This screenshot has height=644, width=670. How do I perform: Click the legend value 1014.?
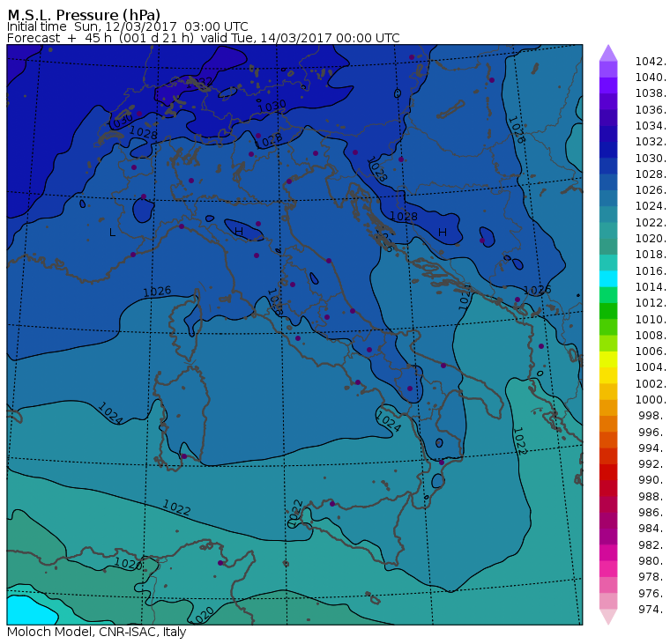click(651, 287)
